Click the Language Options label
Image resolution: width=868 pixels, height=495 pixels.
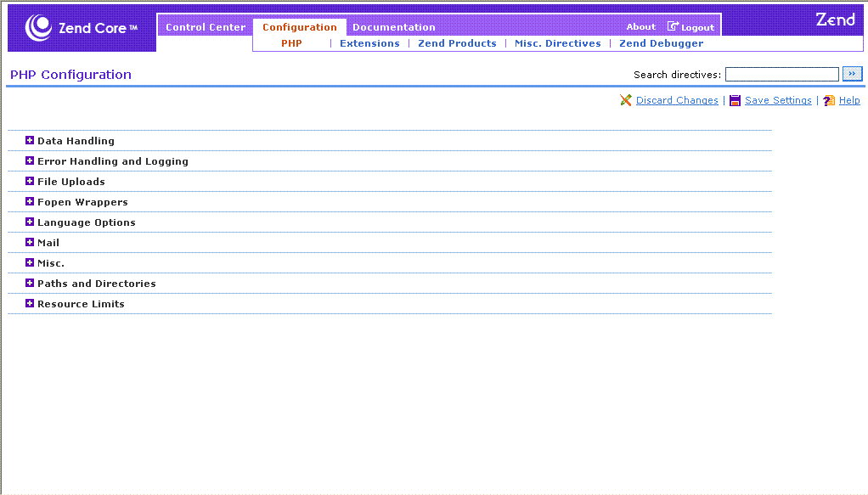click(87, 222)
